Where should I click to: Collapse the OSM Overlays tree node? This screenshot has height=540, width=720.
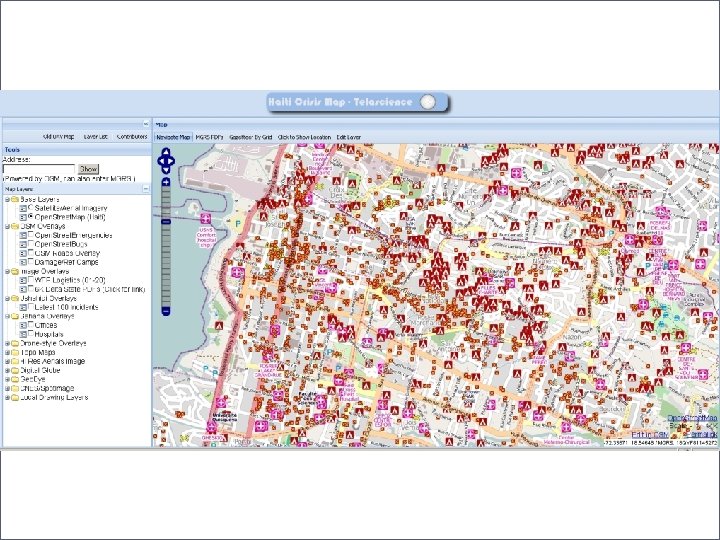click(7, 226)
